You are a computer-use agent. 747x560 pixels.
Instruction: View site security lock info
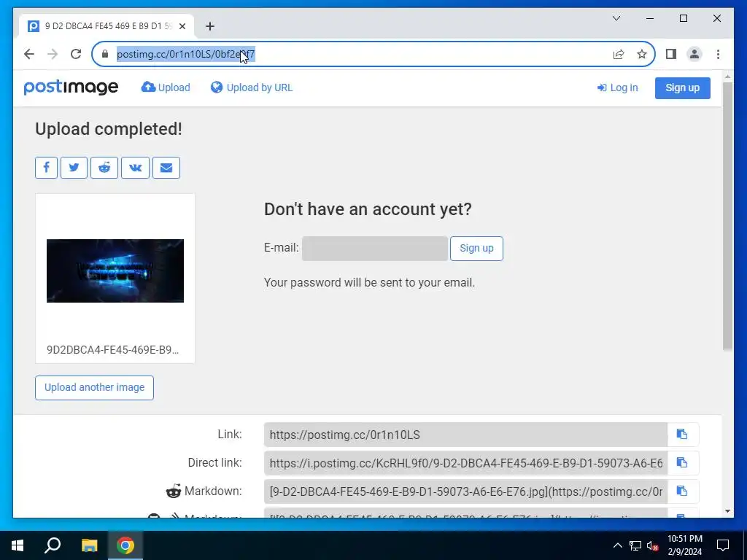105,54
